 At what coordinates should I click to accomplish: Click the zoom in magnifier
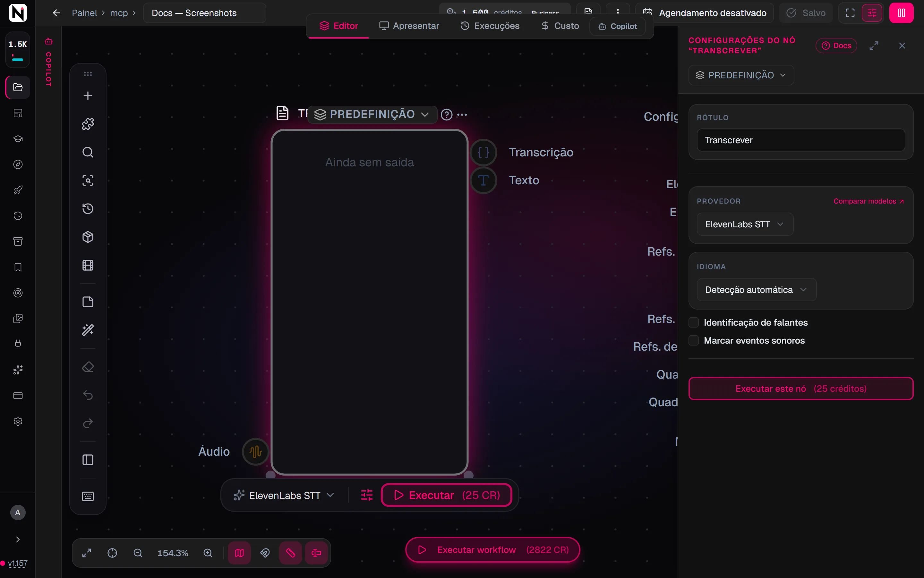point(208,553)
